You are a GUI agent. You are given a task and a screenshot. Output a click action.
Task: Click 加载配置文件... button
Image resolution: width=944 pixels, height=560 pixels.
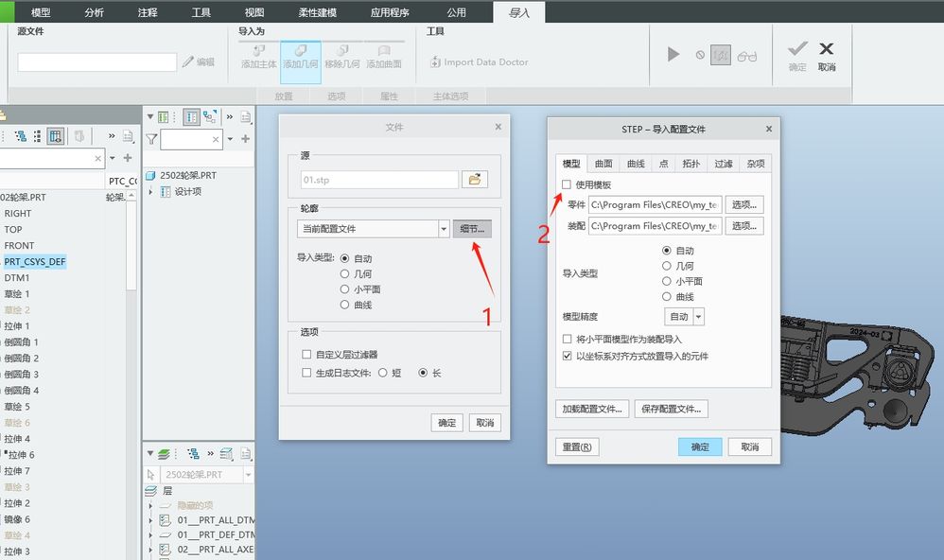[592, 409]
